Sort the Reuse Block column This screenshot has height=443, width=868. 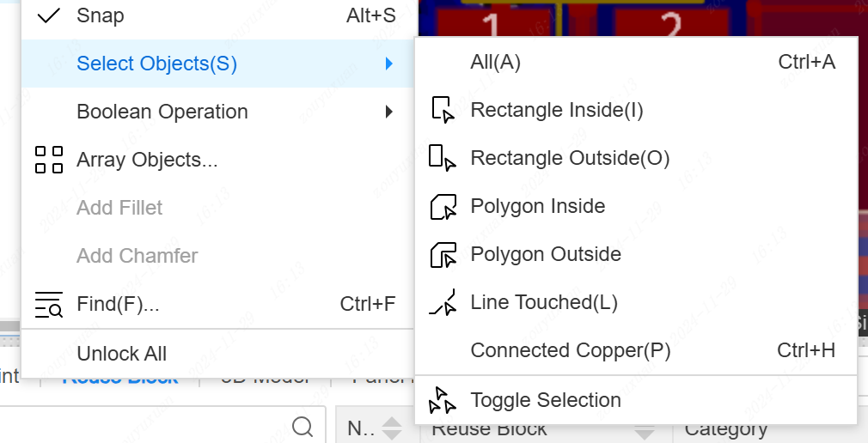645,430
